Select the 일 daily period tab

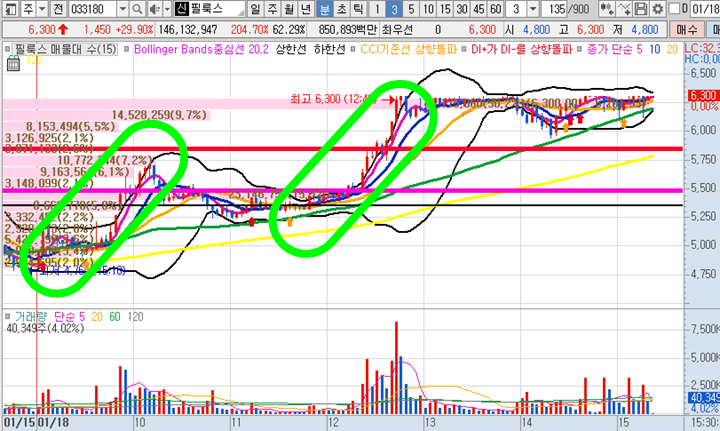point(255,9)
